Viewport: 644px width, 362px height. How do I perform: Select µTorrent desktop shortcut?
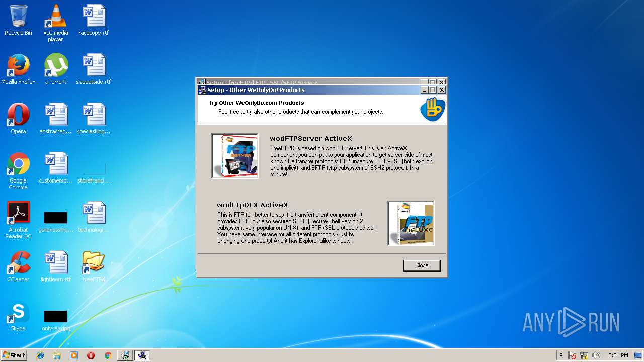55,69
